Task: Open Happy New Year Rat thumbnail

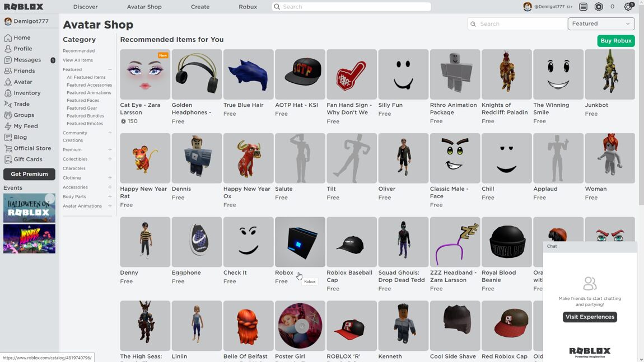Action: pyautogui.click(x=145, y=158)
